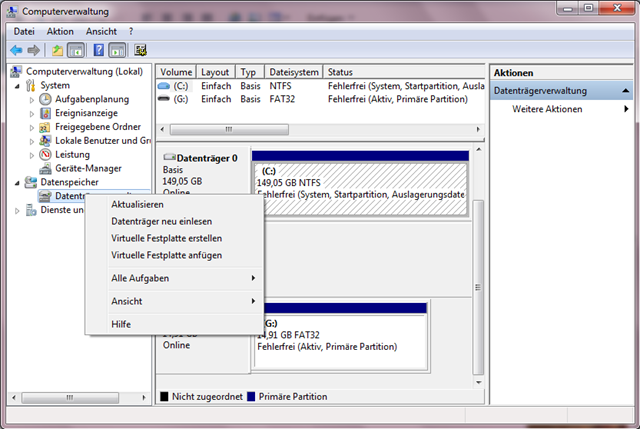
Task: Collapse the System tree node
Action: (17, 86)
